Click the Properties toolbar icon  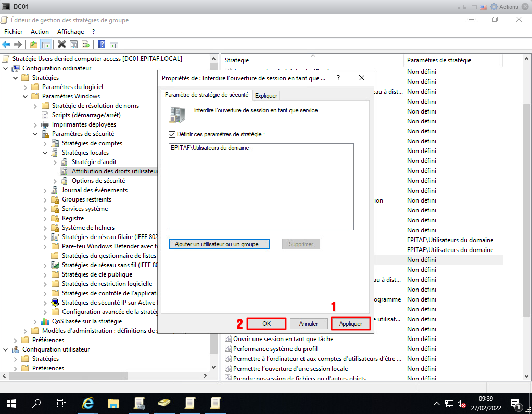click(x=74, y=44)
